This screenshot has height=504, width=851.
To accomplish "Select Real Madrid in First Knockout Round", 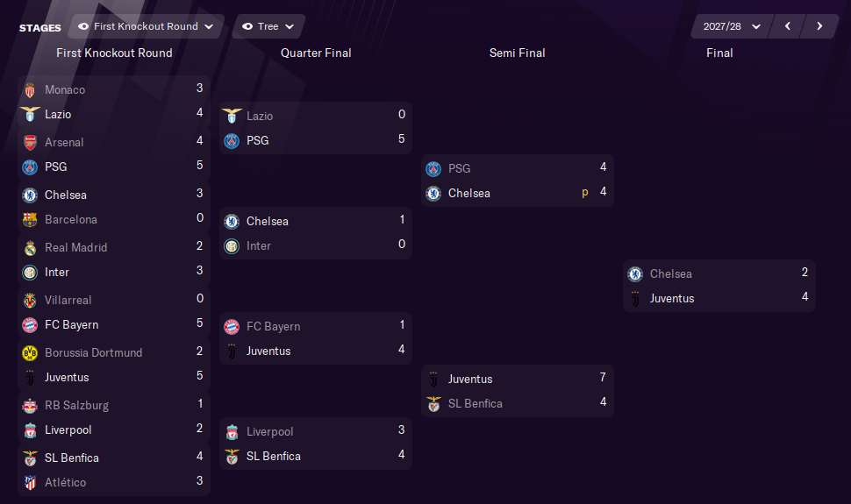I will 75,248.
